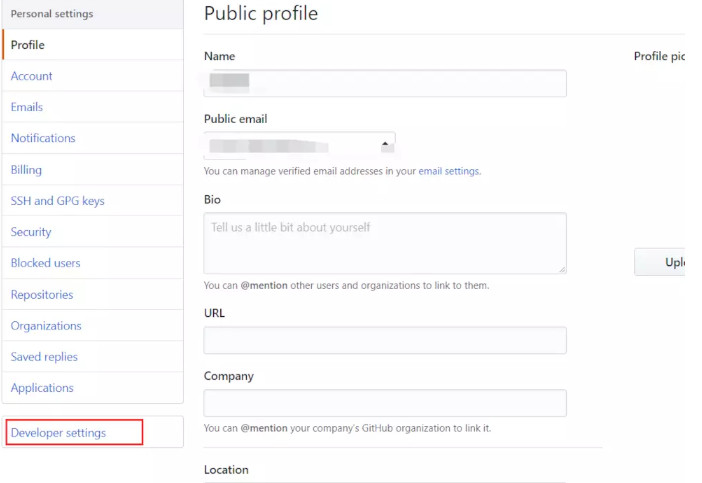The width and height of the screenshot is (702, 483).
Task: Open the Billing settings page
Action: (26, 170)
